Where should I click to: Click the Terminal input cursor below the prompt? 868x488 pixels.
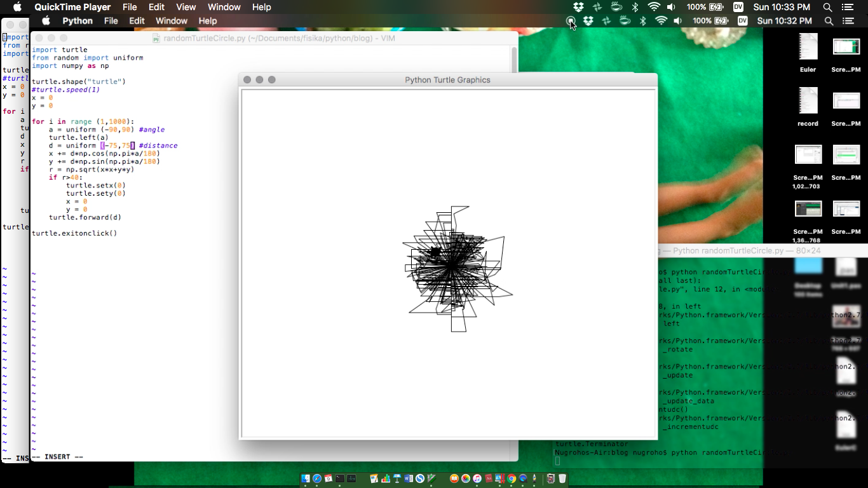tap(558, 461)
